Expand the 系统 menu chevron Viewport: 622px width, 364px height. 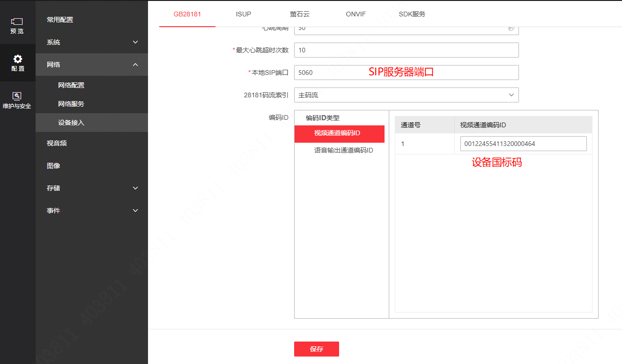(x=135, y=42)
